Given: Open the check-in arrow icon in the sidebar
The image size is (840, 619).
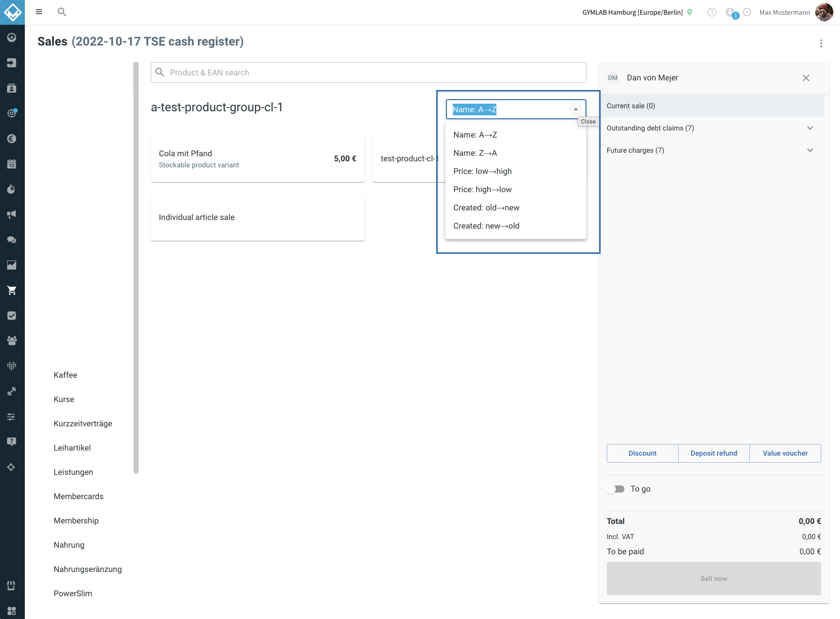Looking at the screenshot, I should click(x=12, y=63).
